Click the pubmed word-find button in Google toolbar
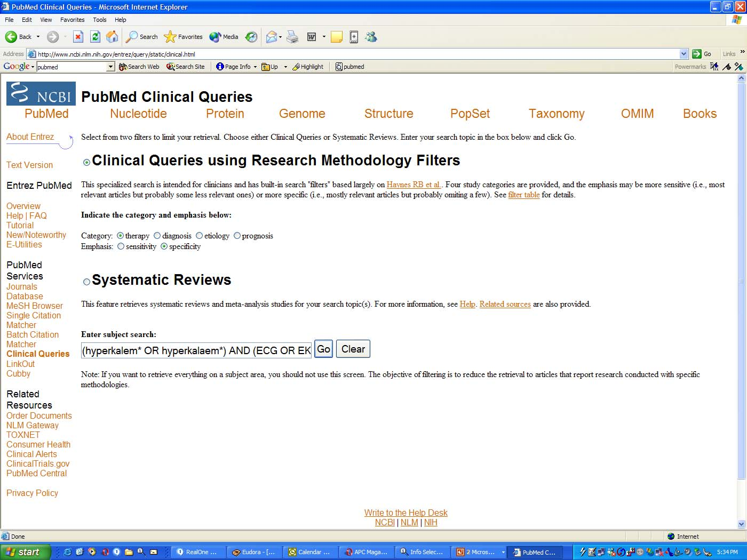Screen dimensions: 747x560 [x=349, y=67]
